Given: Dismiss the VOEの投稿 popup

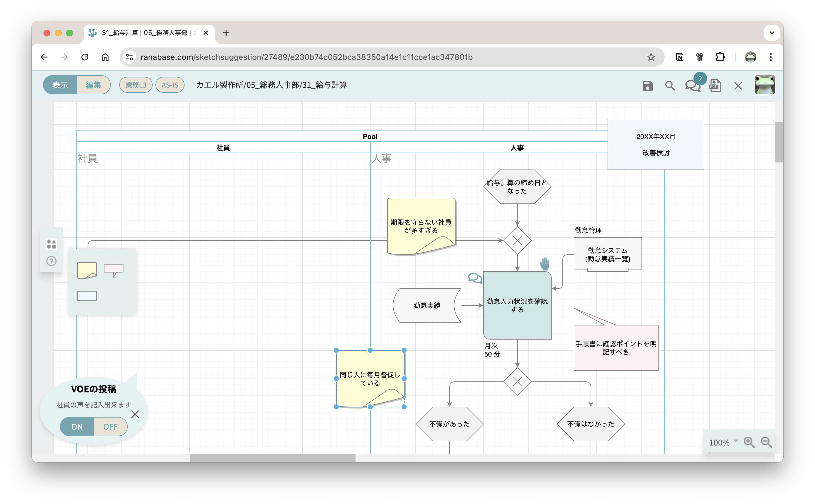Looking at the screenshot, I should tap(135, 414).
